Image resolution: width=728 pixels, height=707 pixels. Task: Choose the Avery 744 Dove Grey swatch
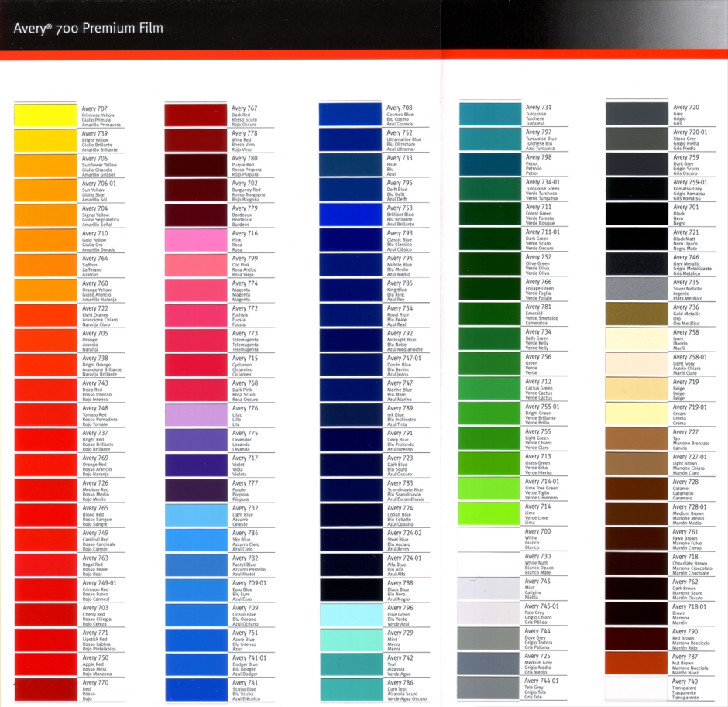491,638
